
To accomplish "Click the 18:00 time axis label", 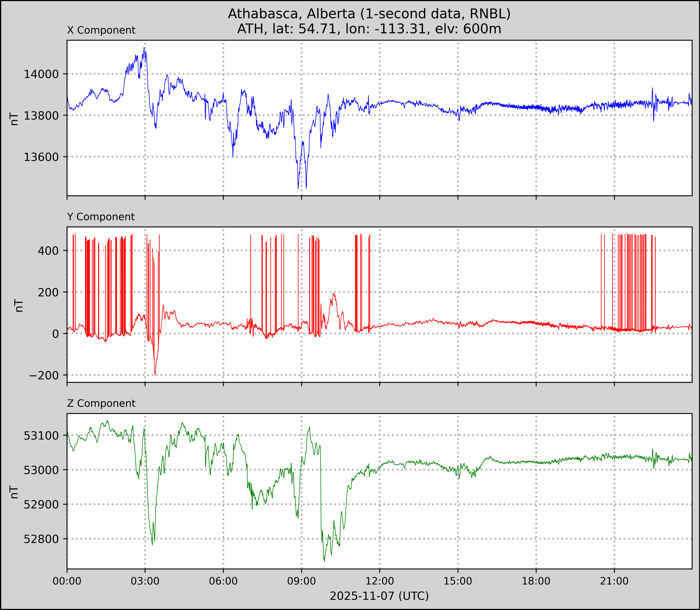I will 536,581.
